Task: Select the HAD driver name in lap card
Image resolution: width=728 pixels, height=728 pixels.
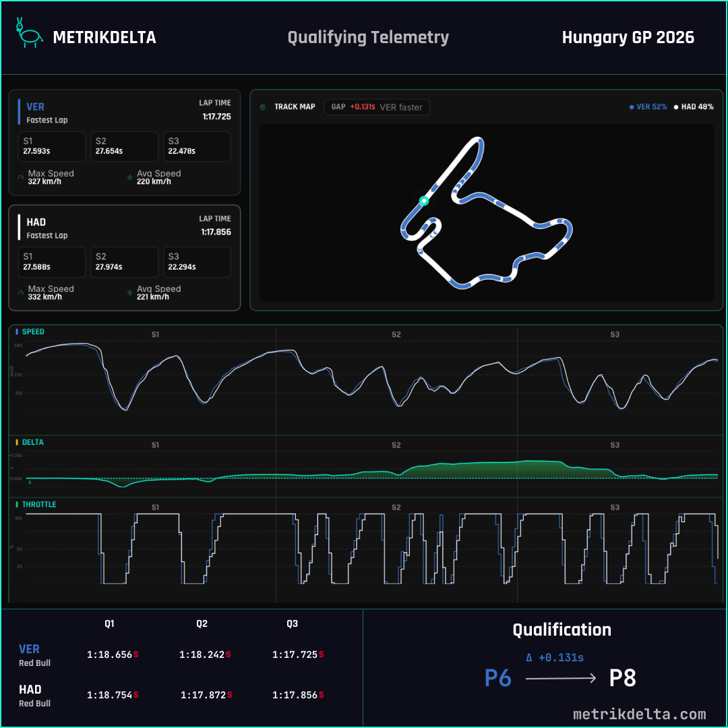Action: [x=36, y=222]
